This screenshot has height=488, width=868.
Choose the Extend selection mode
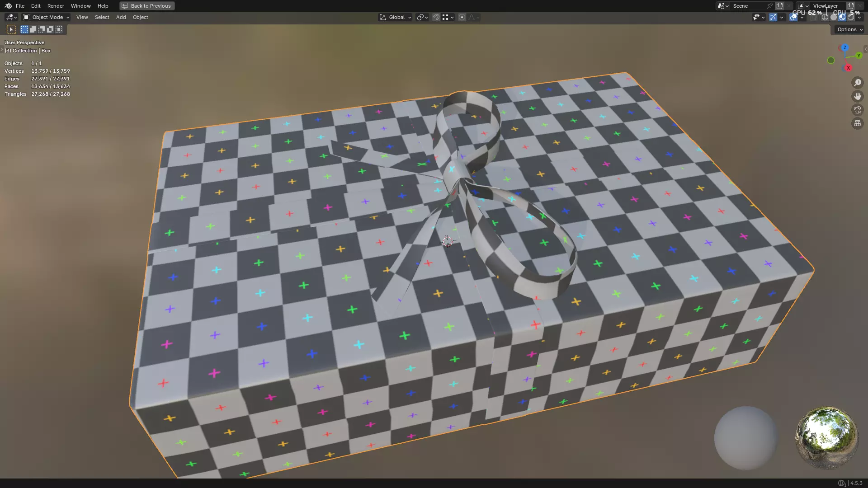tap(33, 29)
